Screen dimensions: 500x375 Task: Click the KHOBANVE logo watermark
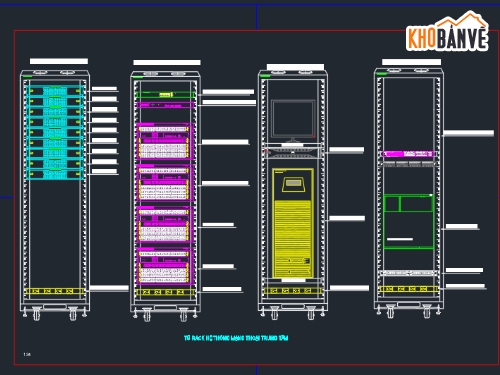tap(447, 31)
